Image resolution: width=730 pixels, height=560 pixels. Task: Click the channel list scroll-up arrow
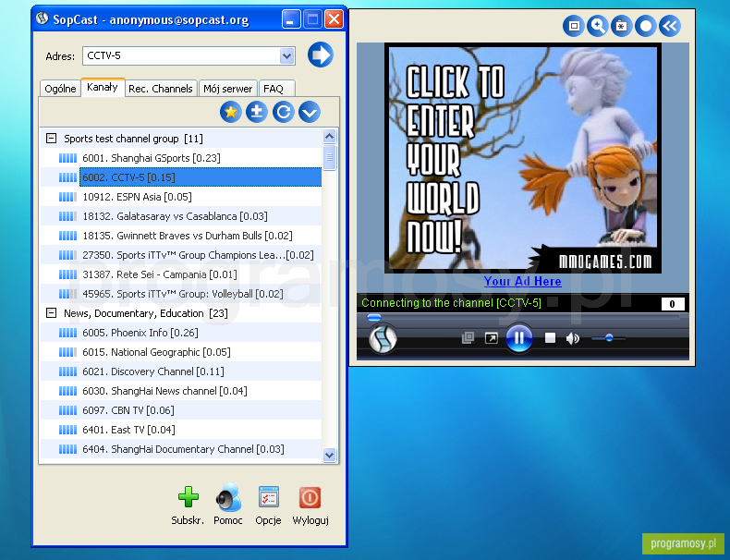click(x=329, y=137)
